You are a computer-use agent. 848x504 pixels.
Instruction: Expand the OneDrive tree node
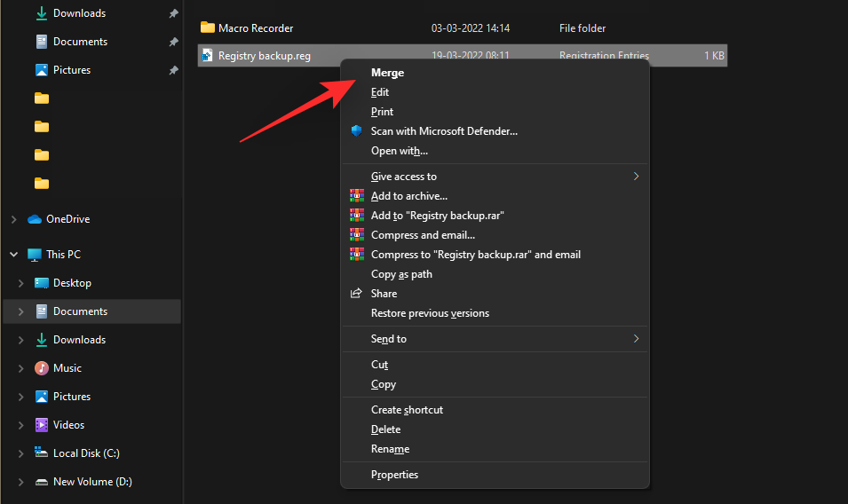13,219
